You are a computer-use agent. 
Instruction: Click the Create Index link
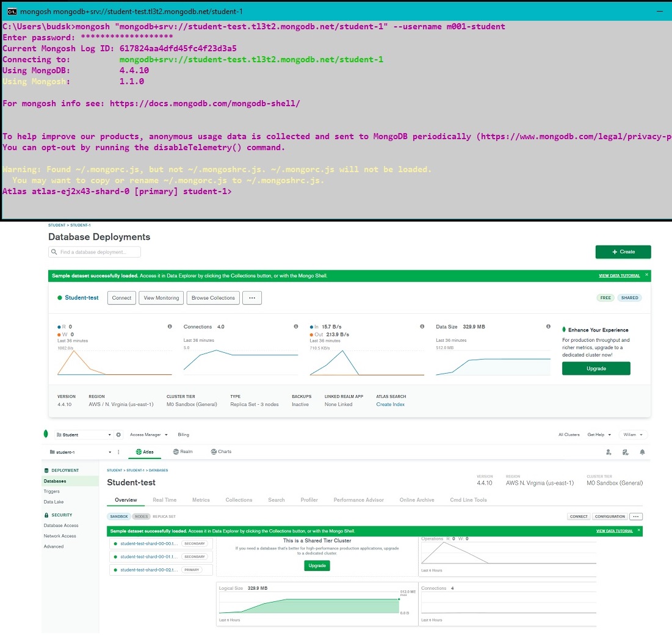(390, 404)
